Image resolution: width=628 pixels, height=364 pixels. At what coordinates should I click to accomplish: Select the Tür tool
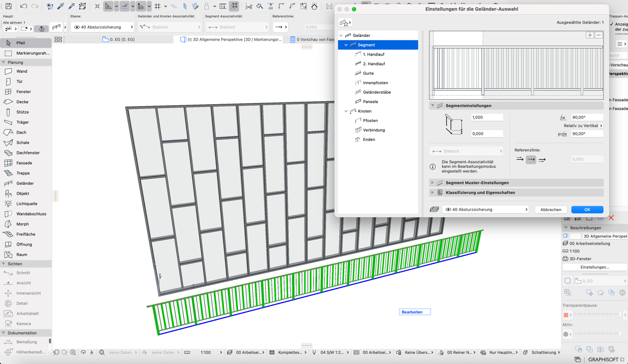click(26, 82)
